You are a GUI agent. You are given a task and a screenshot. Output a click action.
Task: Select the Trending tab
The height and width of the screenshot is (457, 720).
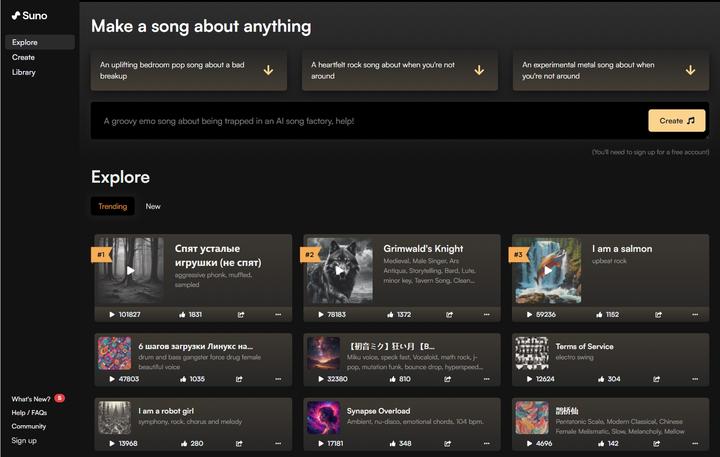pyautogui.click(x=112, y=206)
